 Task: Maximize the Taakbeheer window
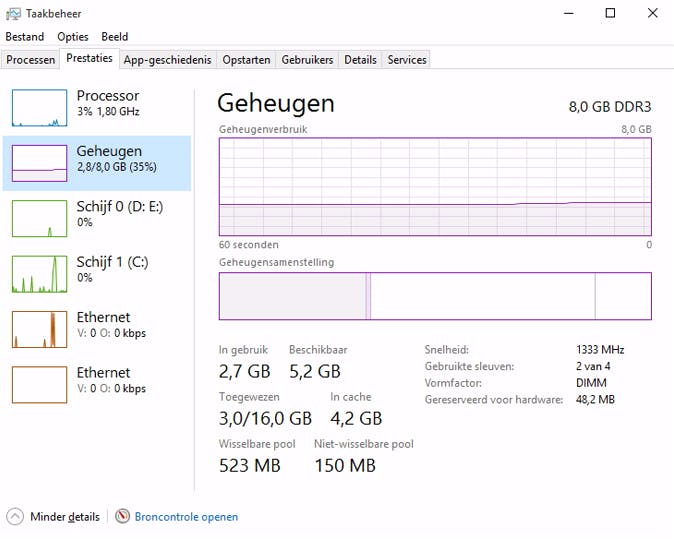click(x=610, y=13)
